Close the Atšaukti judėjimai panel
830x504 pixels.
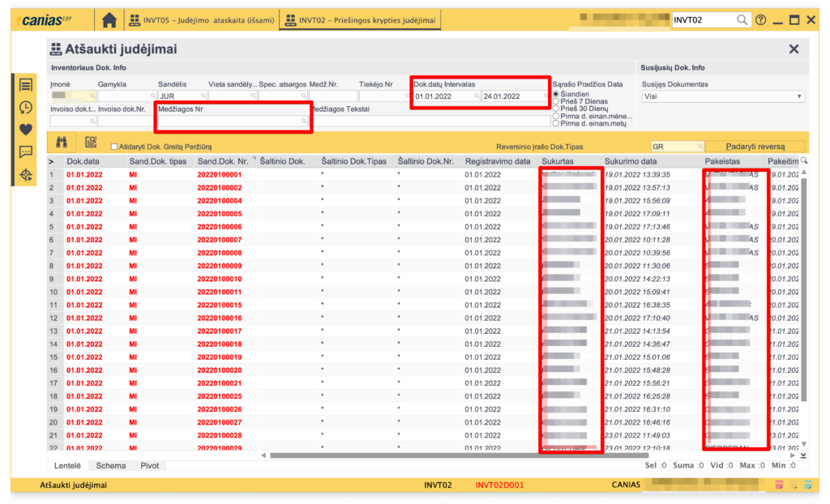[794, 49]
